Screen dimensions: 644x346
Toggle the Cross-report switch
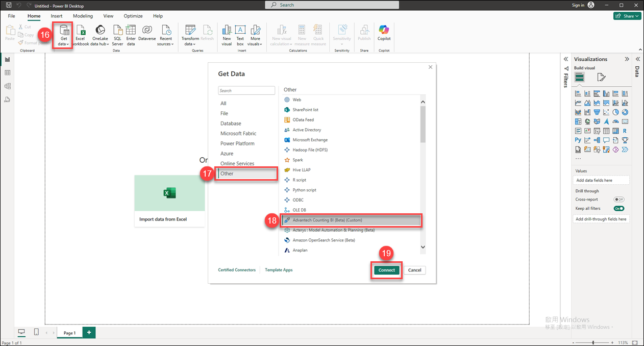pyautogui.click(x=618, y=200)
